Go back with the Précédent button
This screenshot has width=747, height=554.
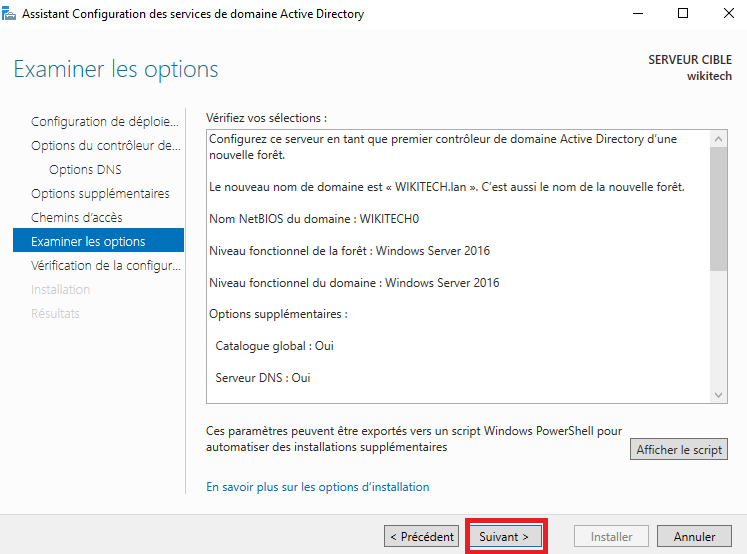422,537
